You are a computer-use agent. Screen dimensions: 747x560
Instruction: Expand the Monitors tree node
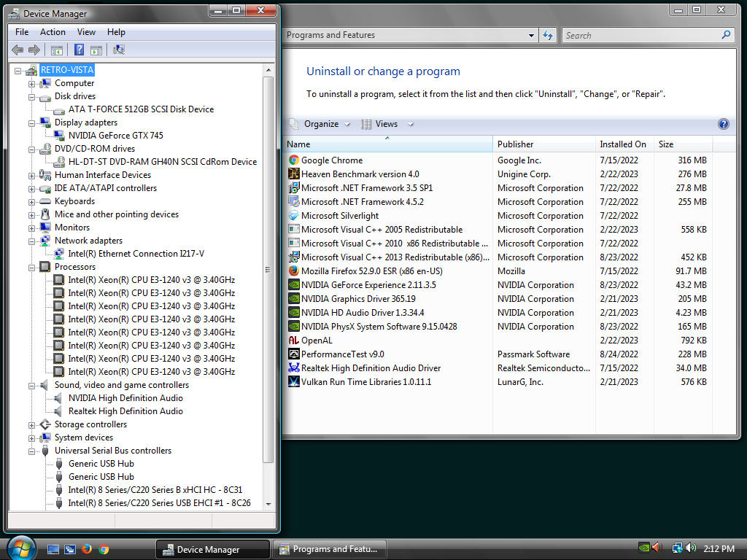31,227
